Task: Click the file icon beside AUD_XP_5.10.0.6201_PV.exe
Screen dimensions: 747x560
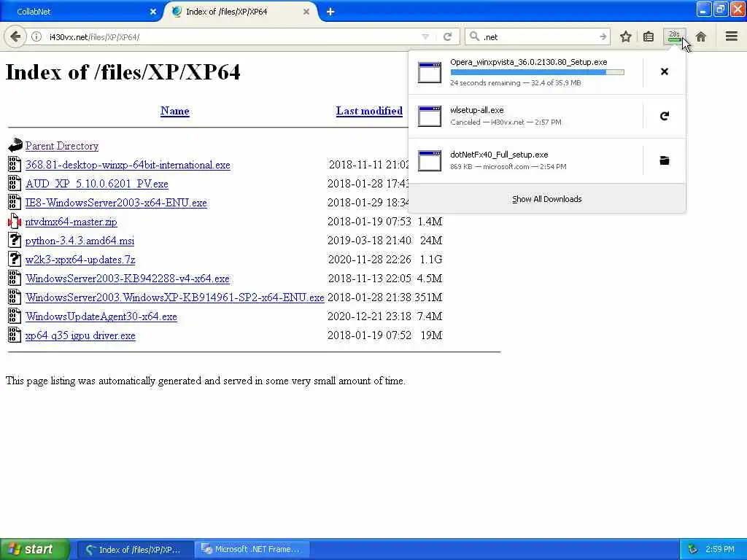Action: click(15, 183)
